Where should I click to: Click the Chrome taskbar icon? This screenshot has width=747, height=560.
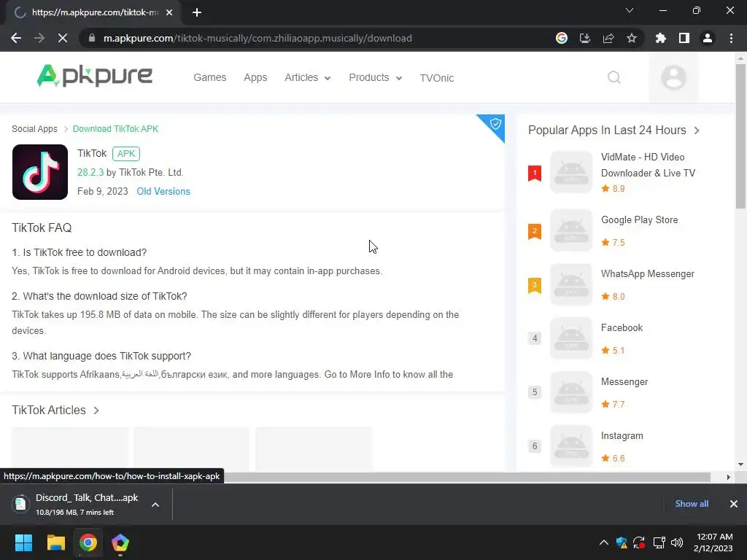pos(88,542)
